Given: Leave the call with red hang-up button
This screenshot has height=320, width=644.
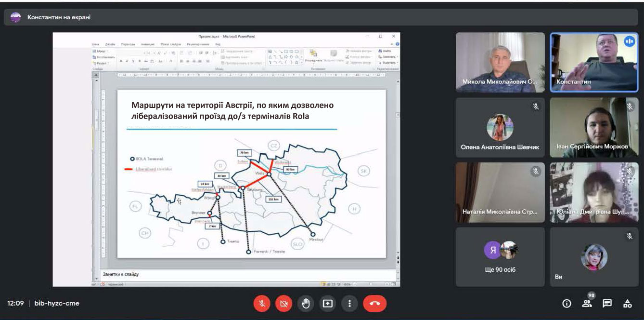Looking at the screenshot, I should (375, 304).
